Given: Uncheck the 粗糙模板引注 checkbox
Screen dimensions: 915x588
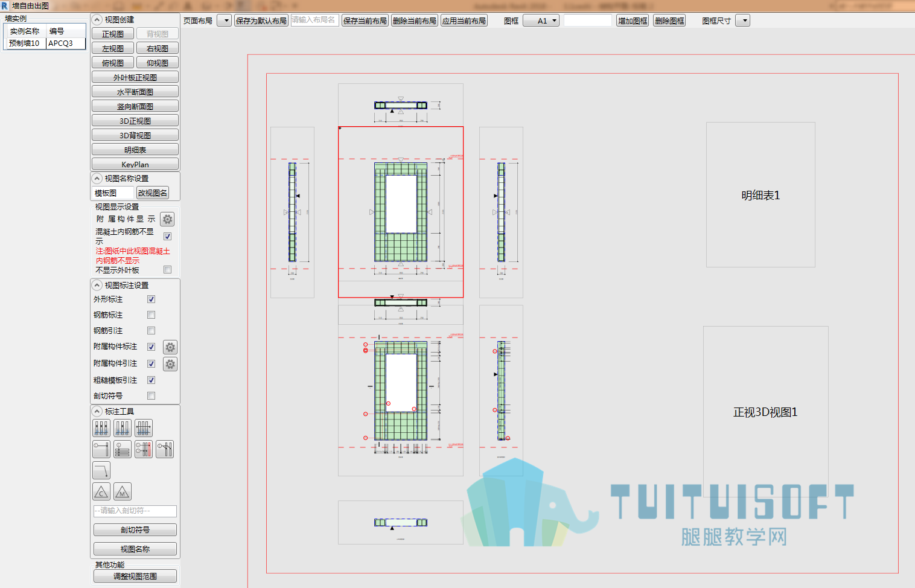Looking at the screenshot, I should coord(151,380).
